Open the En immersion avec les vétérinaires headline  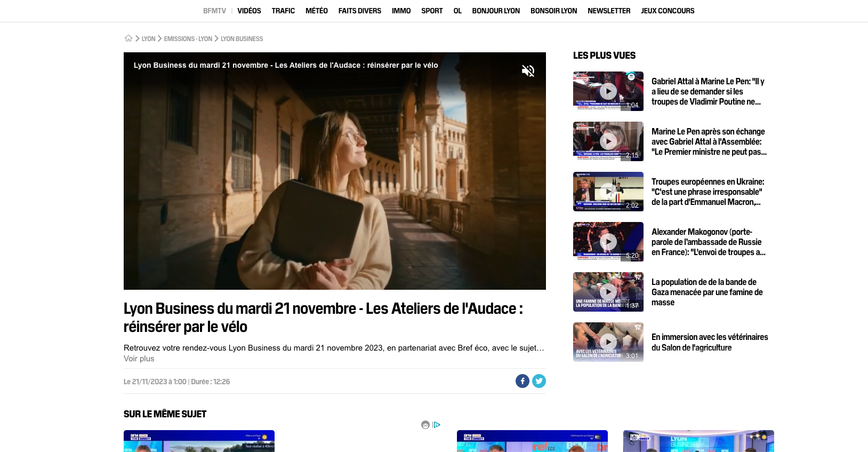tap(709, 342)
